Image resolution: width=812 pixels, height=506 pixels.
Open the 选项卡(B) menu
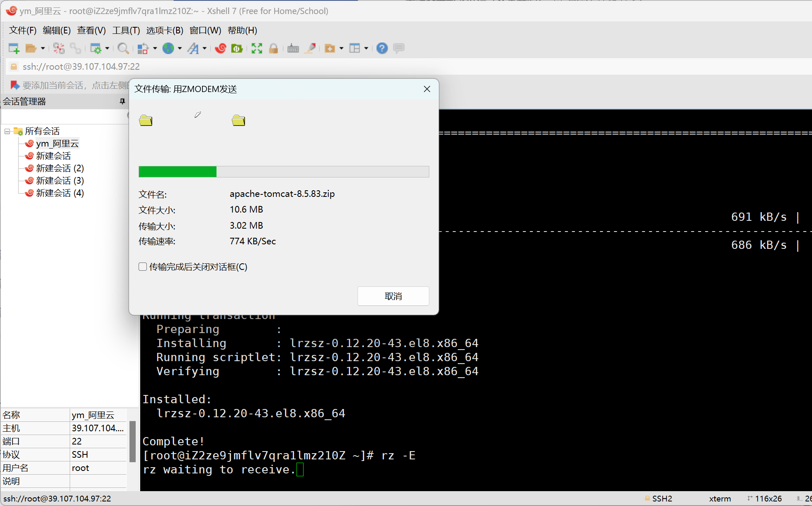click(x=165, y=30)
